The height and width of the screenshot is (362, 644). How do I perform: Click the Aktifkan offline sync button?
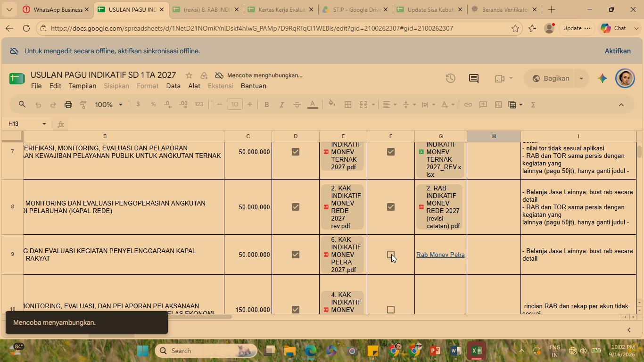point(618,51)
